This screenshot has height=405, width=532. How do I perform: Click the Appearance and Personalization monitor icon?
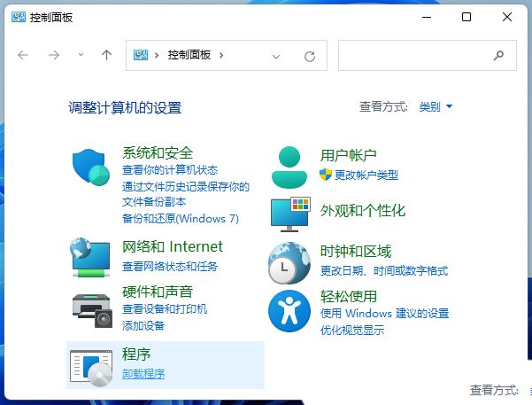290,214
